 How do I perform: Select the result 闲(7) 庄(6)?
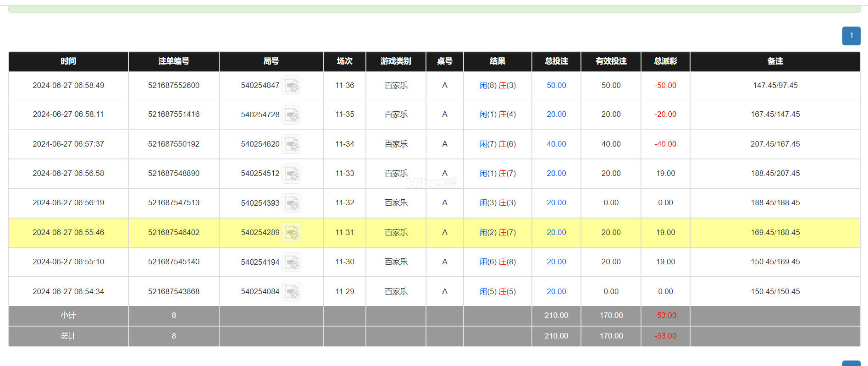498,144
